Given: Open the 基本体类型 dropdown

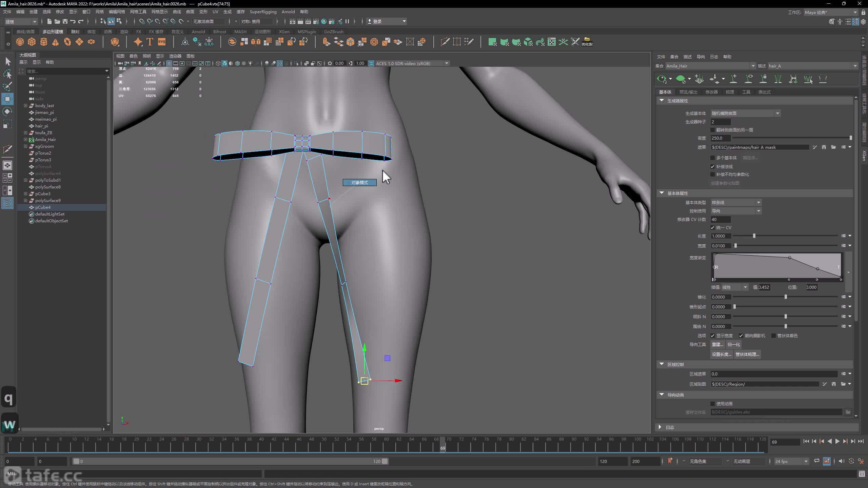Looking at the screenshot, I should [x=736, y=202].
